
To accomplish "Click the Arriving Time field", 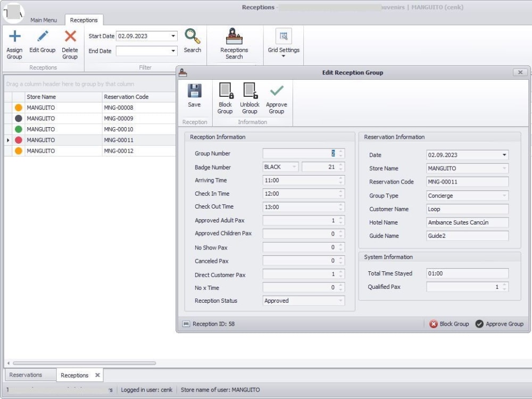I will [303, 180].
